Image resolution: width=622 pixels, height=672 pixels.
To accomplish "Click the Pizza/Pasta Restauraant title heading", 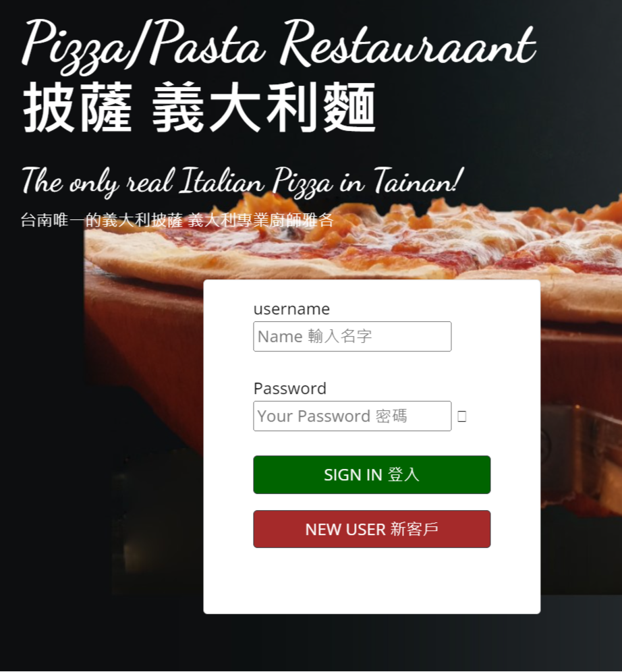I will point(279,45).
